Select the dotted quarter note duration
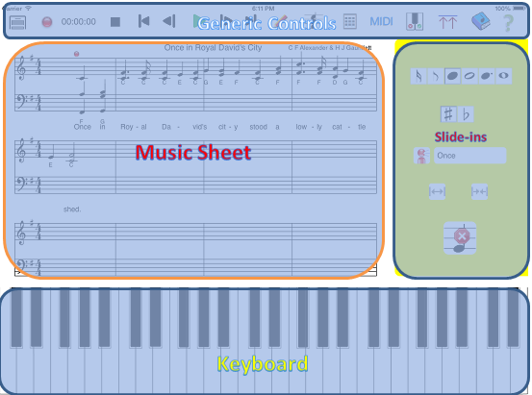This screenshot has height=395, width=532. pos(487,76)
